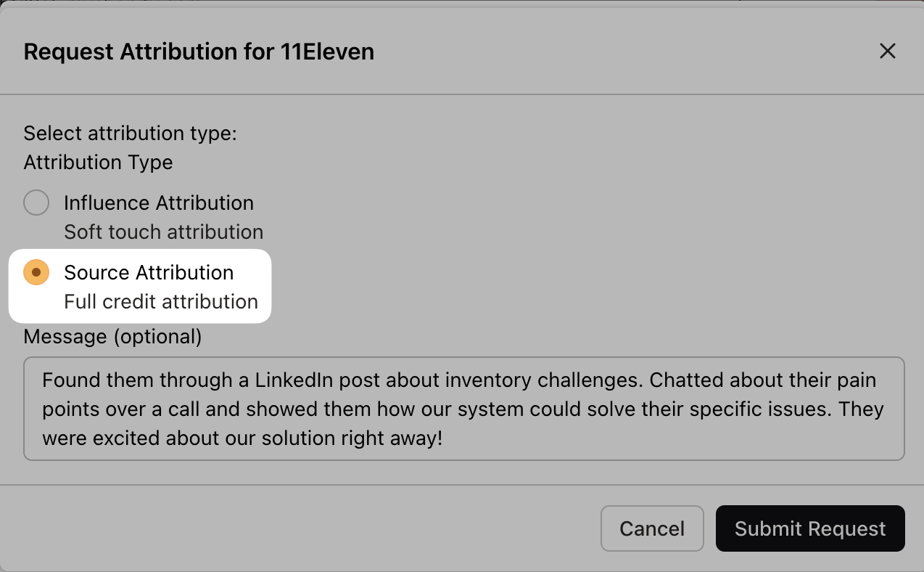Pick Full credit attribution option

pos(161,301)
